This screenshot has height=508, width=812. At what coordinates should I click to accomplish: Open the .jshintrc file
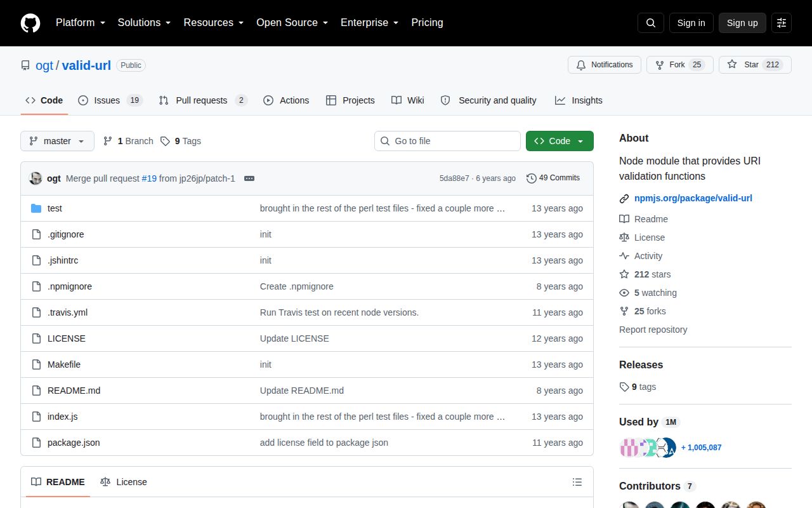click(x=63, y=260)
